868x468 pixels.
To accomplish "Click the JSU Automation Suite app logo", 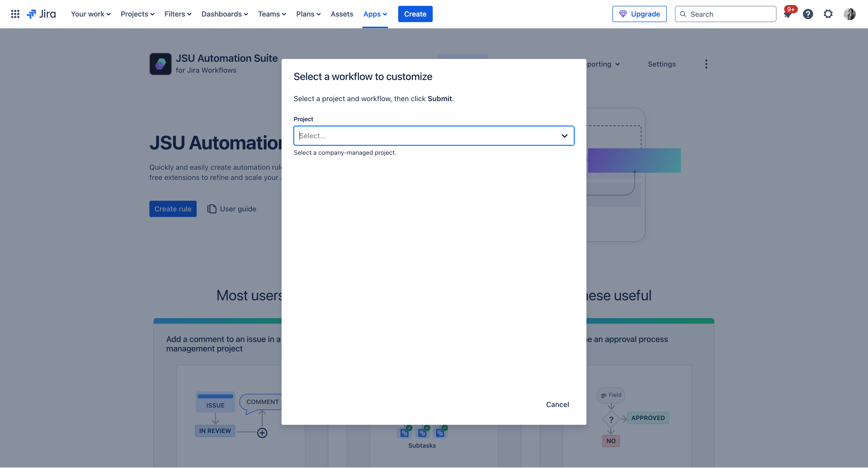I will pos(160,64).
